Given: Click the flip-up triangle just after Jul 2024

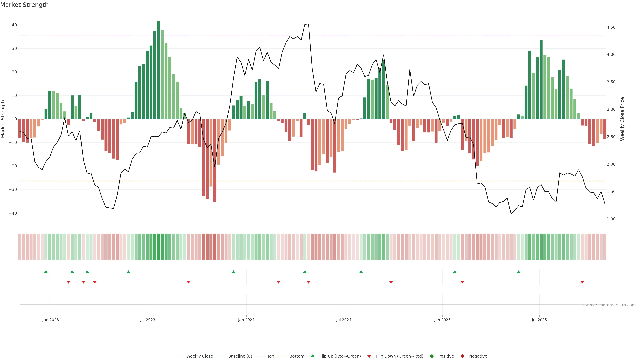Looking at the screenshot, I should 361,272.
